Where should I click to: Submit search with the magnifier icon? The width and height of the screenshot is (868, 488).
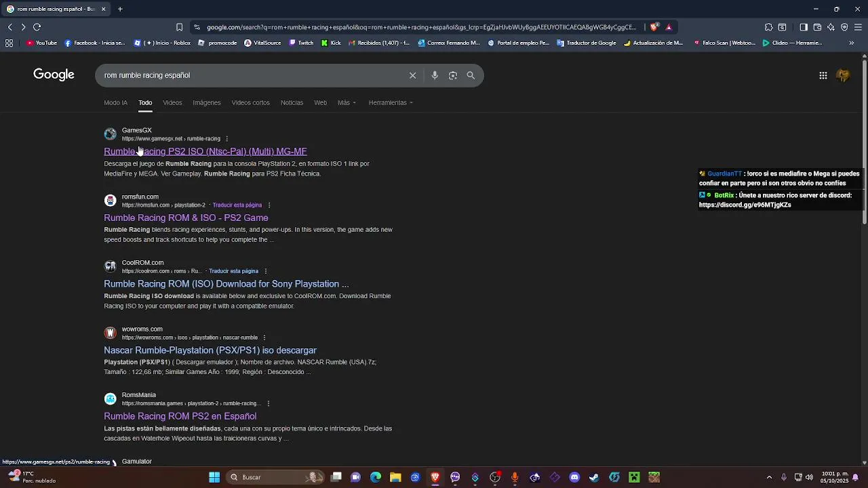(x=471, y=75)
